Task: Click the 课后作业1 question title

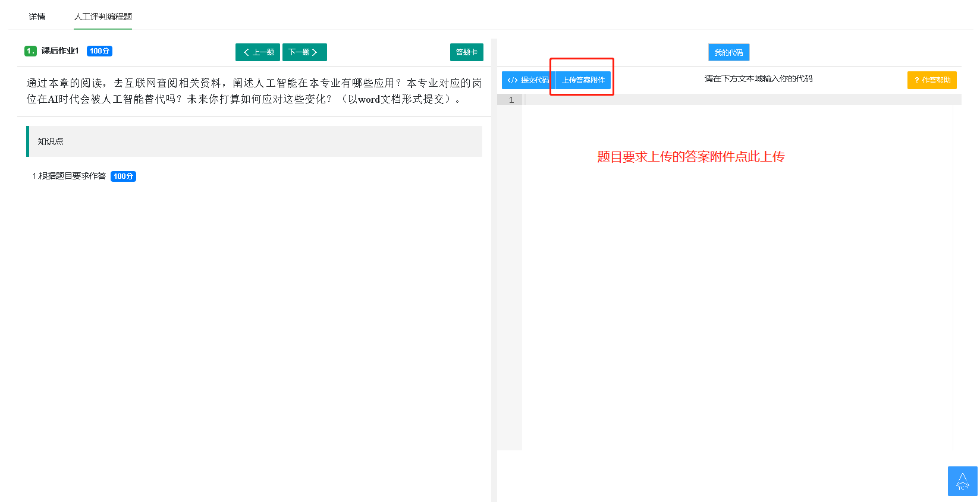Action: (x=60, y=51)
